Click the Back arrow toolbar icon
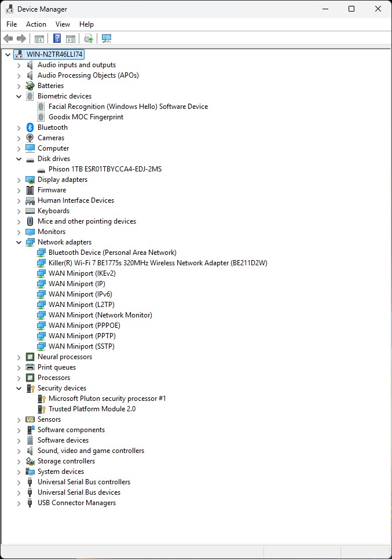Viewport: 392px width, 559px height. 8,38
